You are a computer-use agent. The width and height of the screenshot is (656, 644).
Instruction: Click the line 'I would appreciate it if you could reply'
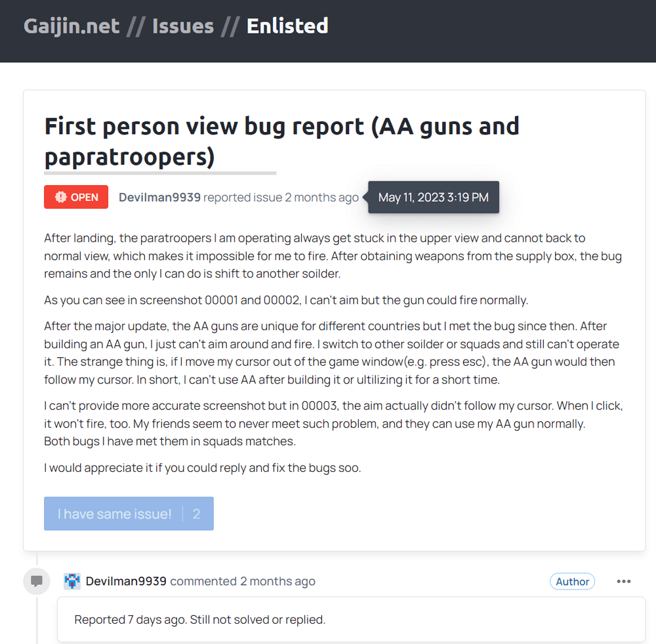tap(203, 467)
